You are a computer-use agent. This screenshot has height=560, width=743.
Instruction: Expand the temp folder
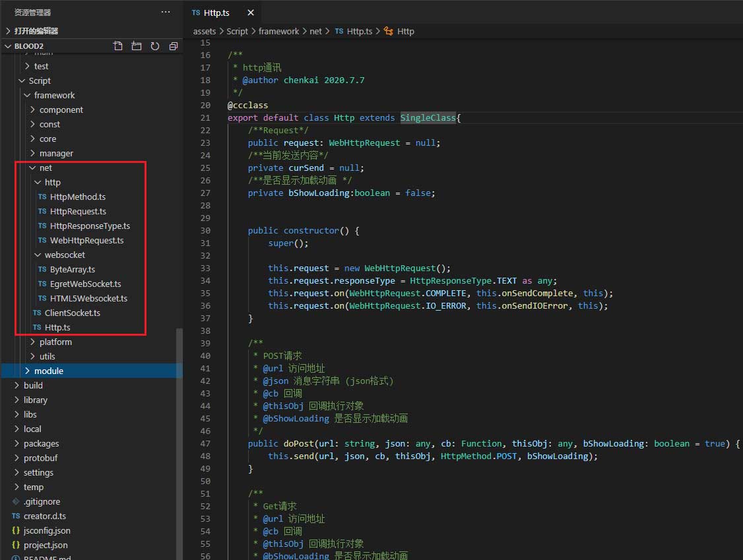click(16, 487)
